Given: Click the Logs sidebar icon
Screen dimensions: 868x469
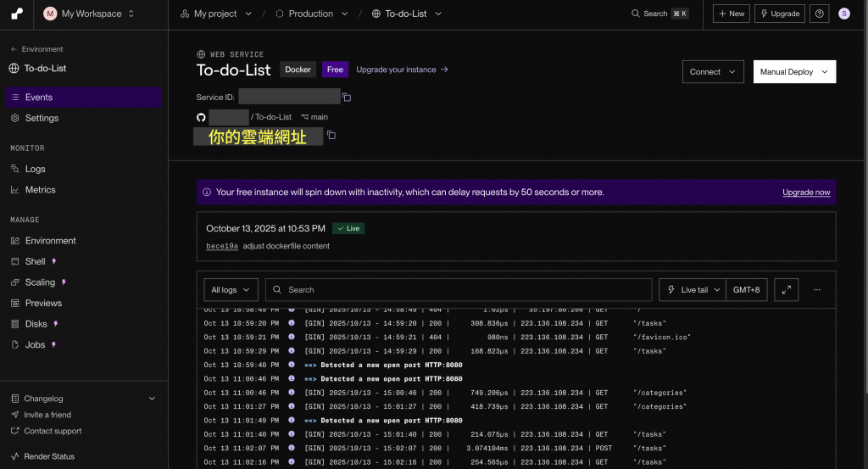Looking at the screenshot, I should pyautogui.click(x=15, y=169).
